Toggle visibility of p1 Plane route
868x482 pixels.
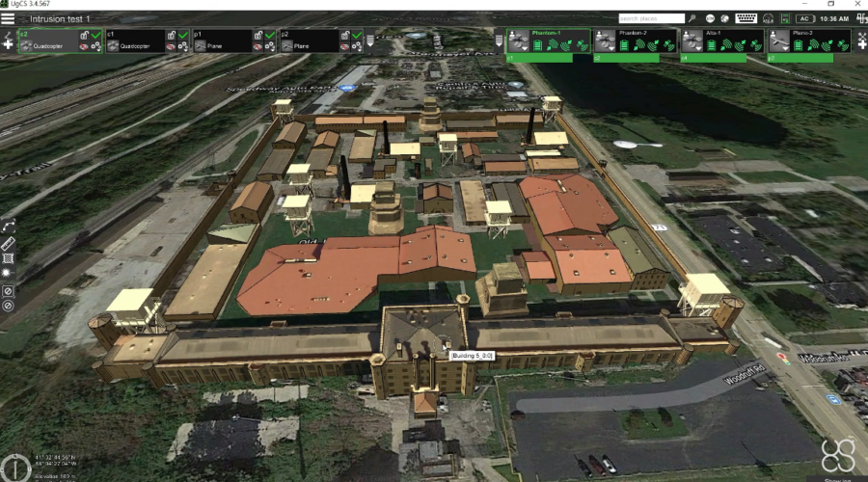[258, 46]
